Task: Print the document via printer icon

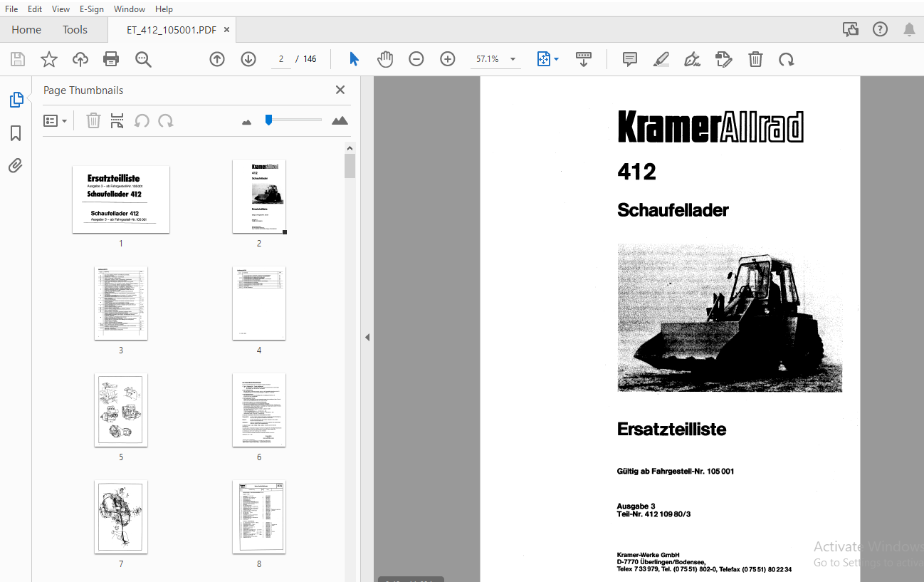Action: point(111,59)
